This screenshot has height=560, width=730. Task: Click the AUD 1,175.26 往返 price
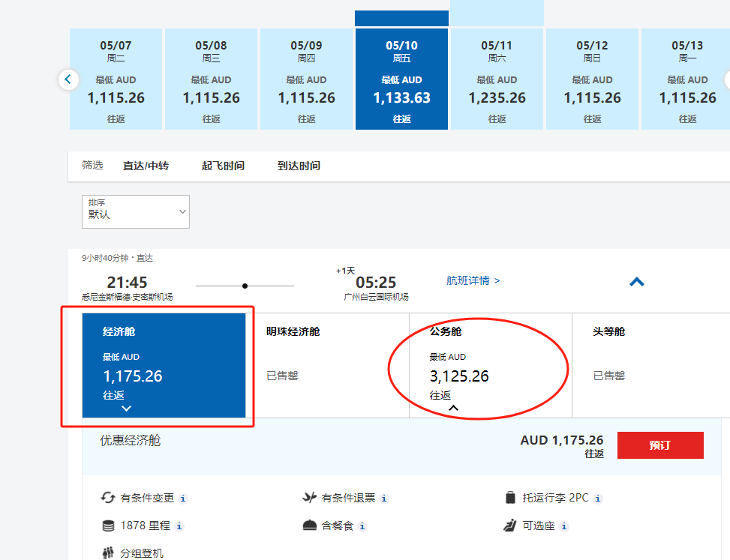click(562, 445)
